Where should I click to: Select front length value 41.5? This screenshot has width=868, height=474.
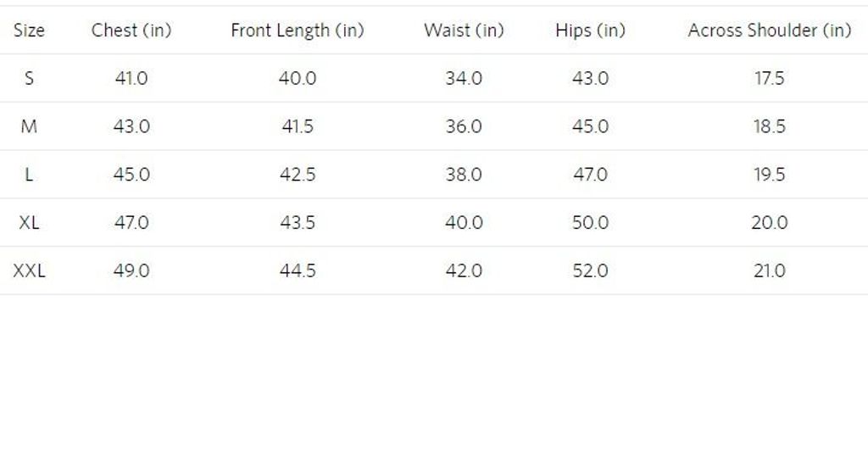pyautogui.click(x=298, y=127)
